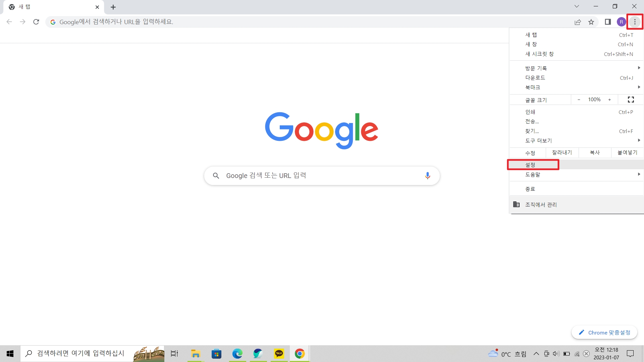Open the profile avatar labeled R

pos(622,22)
